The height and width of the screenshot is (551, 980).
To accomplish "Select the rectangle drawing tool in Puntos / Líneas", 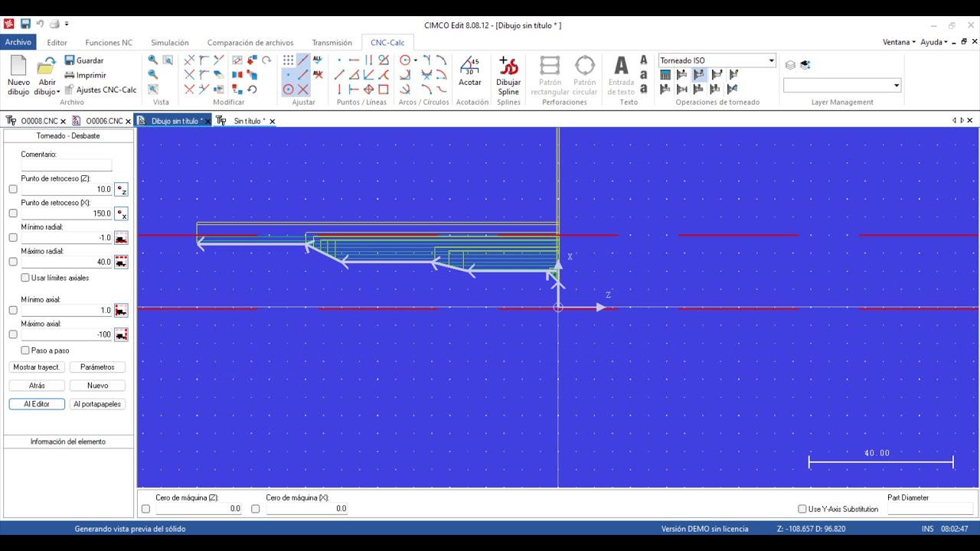I will click(384, 90).
